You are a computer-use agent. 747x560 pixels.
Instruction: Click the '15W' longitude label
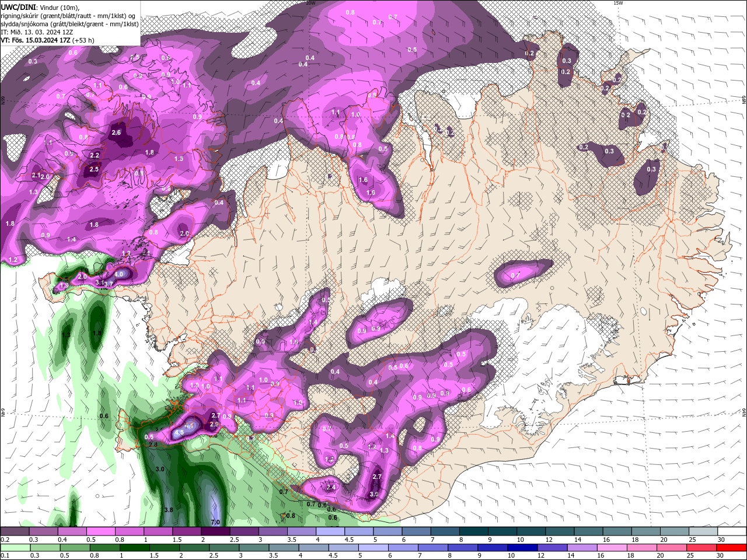pyautogui.click(x=619, y=3)
